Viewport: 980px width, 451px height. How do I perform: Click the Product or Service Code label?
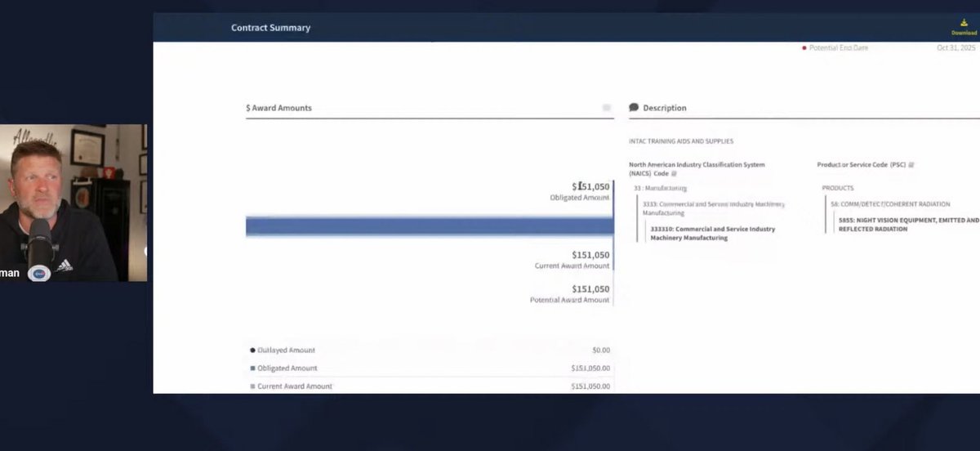coord(861,165)
